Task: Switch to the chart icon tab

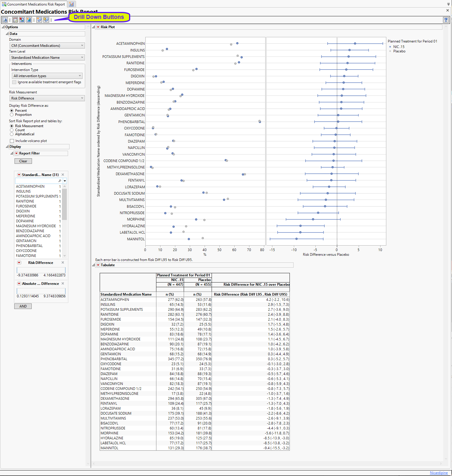Action: tap(71, 4)
